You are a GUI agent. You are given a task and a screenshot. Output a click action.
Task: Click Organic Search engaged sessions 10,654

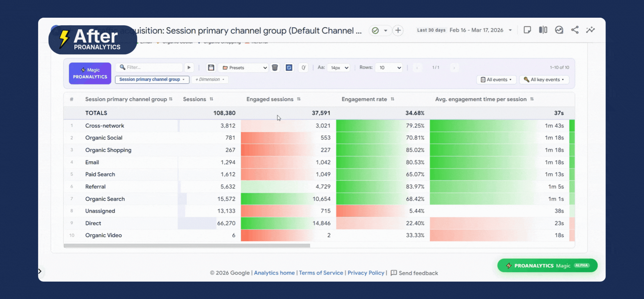pyautogui.click(x=322, y=199)
